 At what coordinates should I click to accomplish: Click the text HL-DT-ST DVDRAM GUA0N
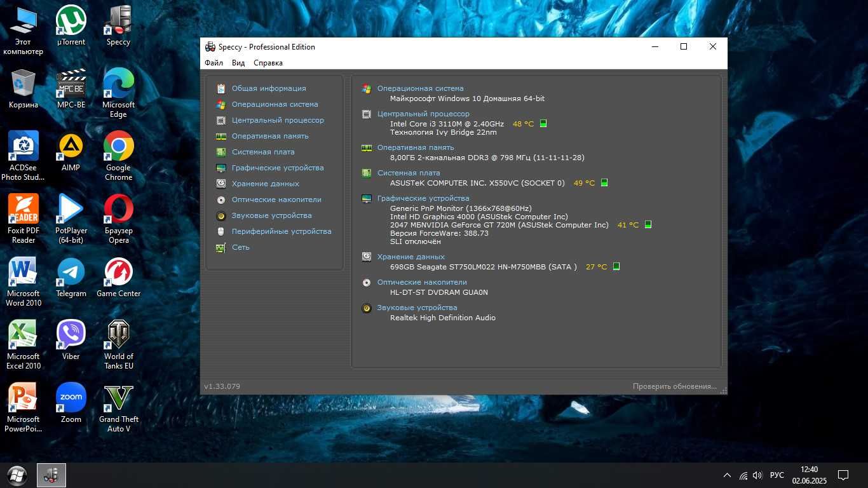pos(439,292)
